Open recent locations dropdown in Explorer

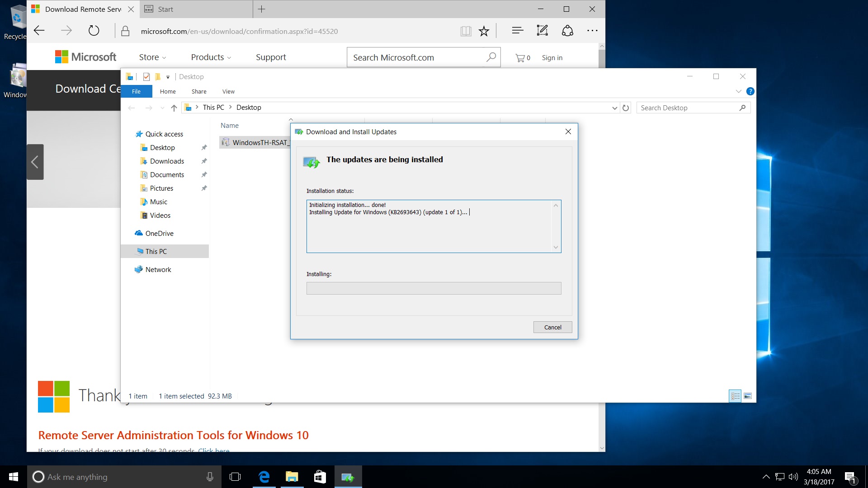pos(162,108)
